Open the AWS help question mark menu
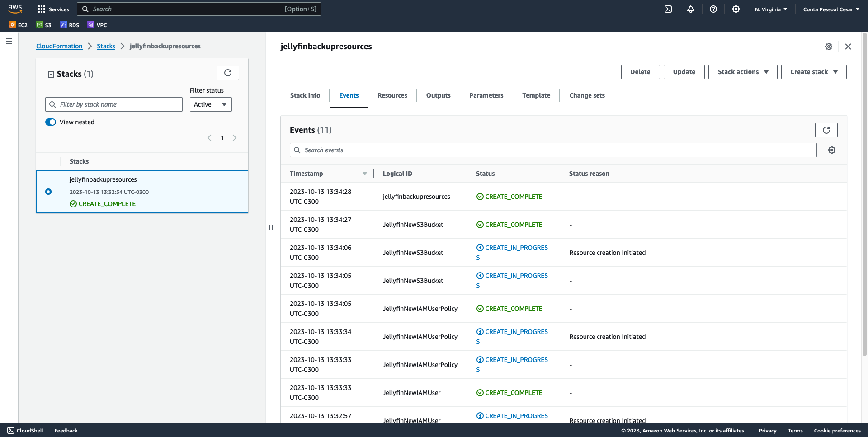 pos(713,9)
